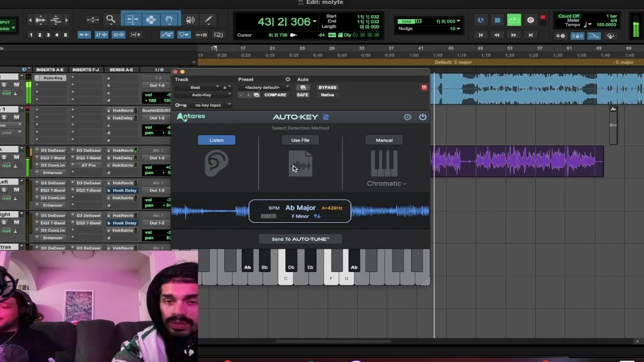Toggle the tempo ruler enable button

594,36
